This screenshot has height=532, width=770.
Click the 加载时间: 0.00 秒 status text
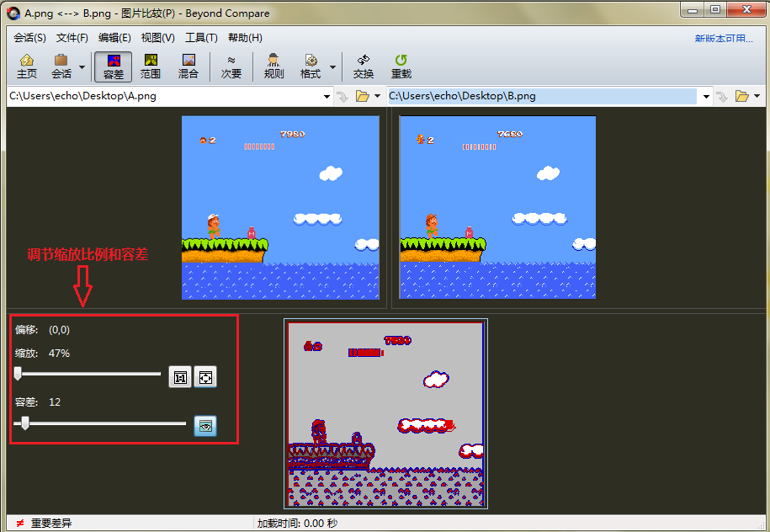coord(297,523)
